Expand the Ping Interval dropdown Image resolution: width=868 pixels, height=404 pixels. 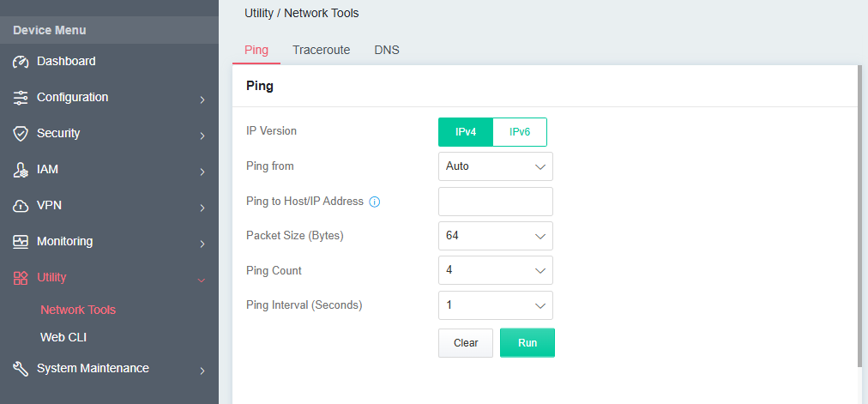[x=495, y=305]
